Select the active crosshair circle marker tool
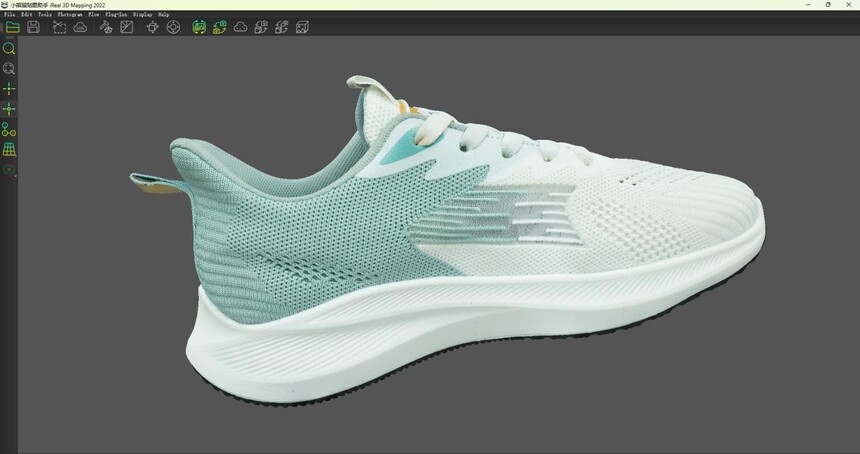The height and width of the screenshot is (454, 860). click(x=9, y=109)
